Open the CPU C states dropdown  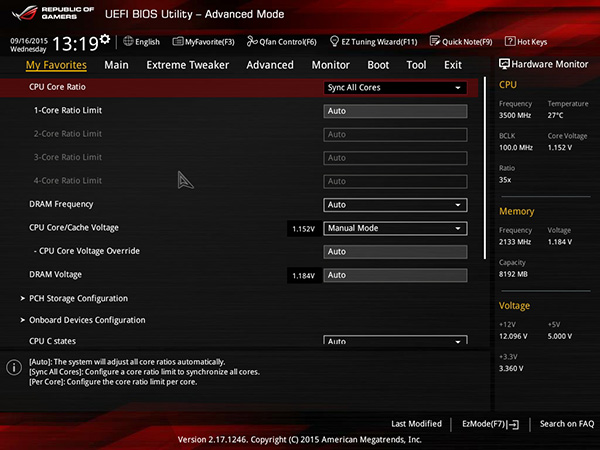[395, 340]
